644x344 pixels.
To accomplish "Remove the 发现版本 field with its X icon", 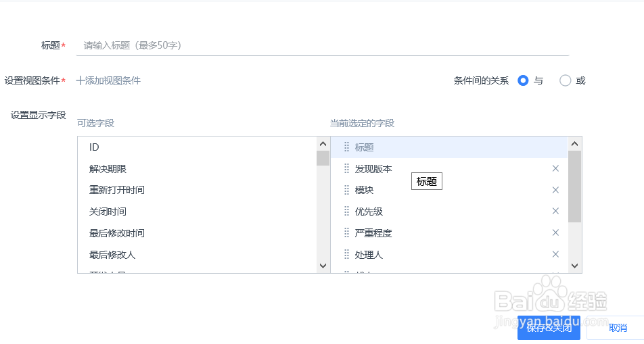I will click(x=555, y=168).
